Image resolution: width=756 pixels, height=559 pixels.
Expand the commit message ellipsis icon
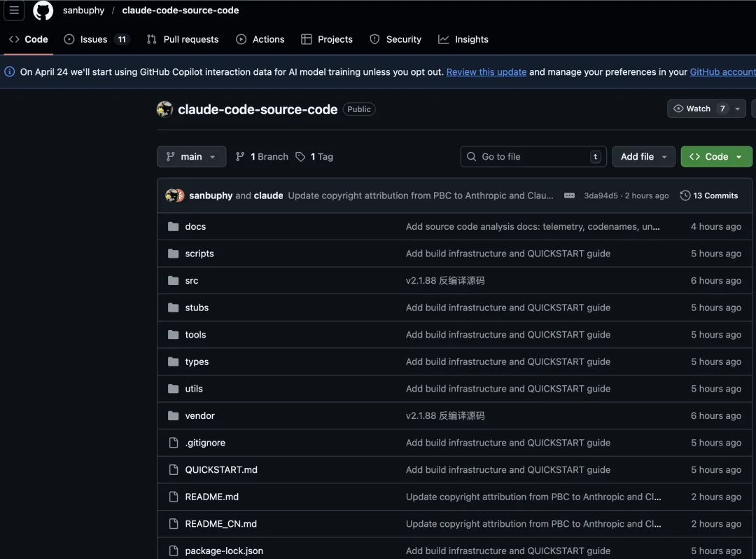tap(569, 195)
